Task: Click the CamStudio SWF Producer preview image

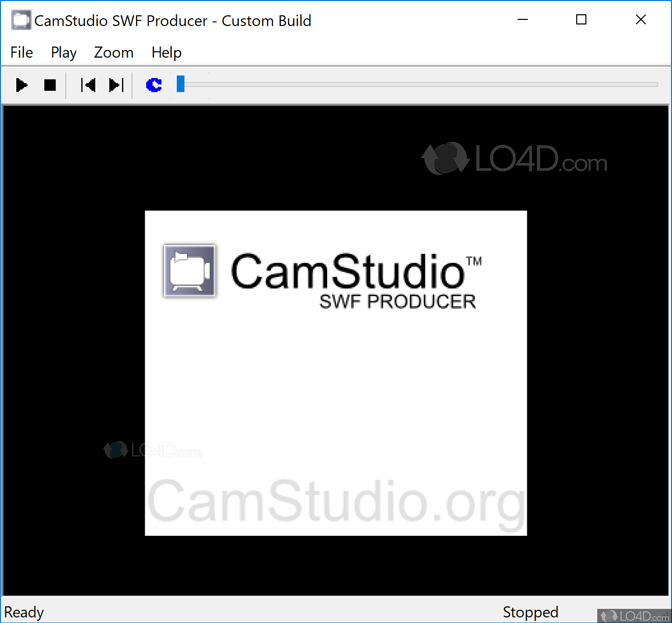Action: (x=336, y=373)
